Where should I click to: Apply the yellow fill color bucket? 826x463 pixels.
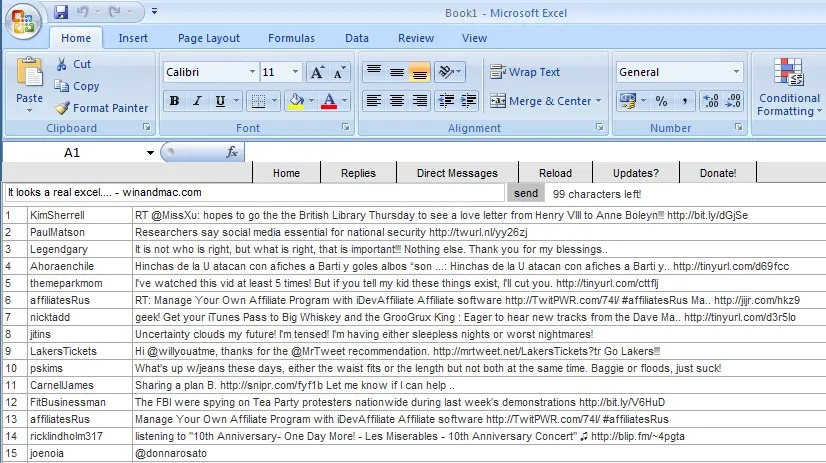[x=297, y=101]
